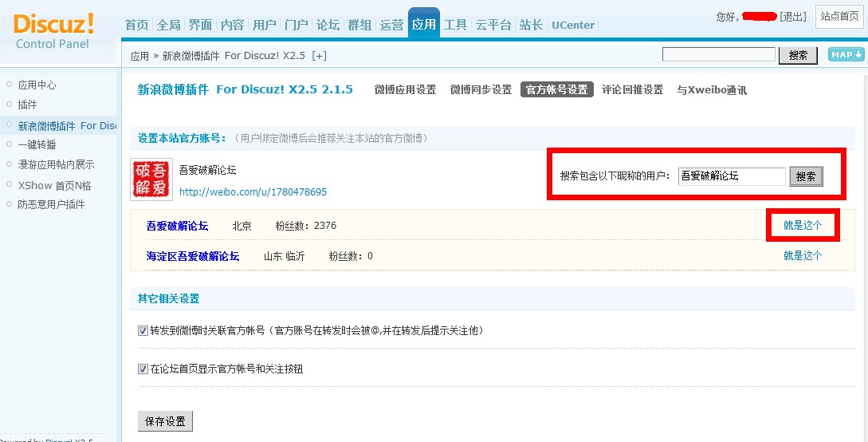The height and width of the screenshot is (442, 868).
Task: Switch to 微博应用设置 tab
Action: click(405, 89)
